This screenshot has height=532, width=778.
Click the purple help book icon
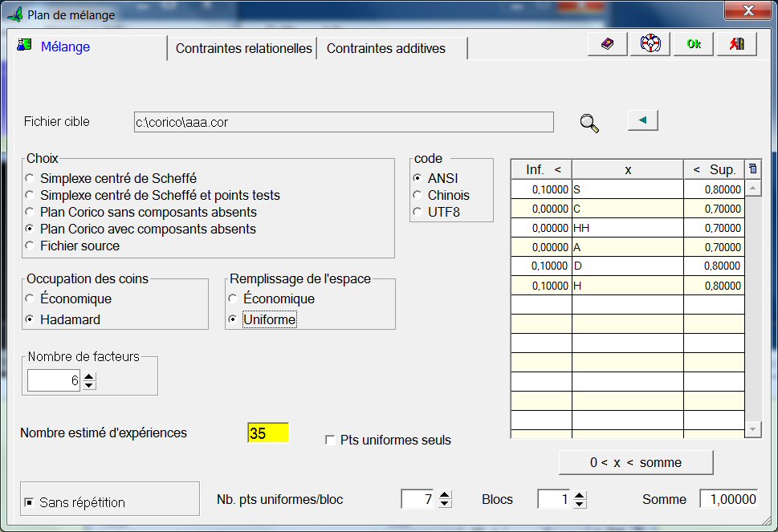coord(607,44)
